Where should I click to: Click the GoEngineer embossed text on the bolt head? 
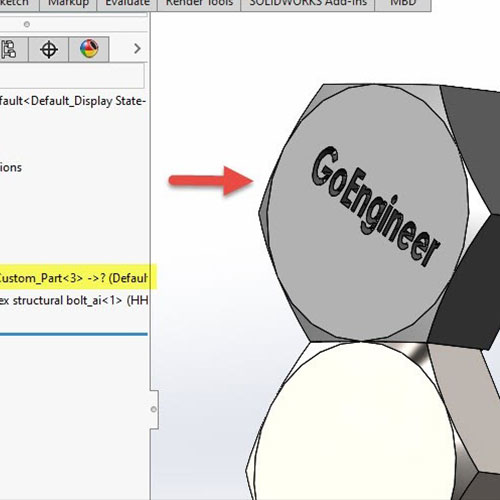(x=376, y=205)
